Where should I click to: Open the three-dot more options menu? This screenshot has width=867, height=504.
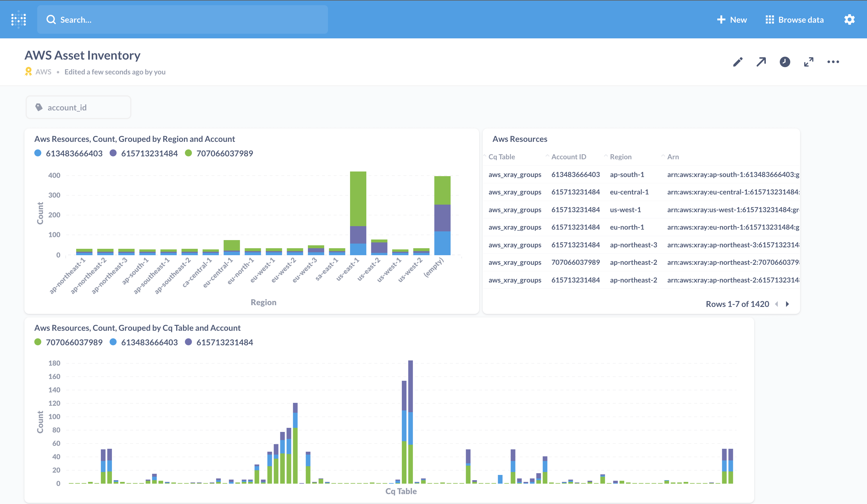(833, 62)
